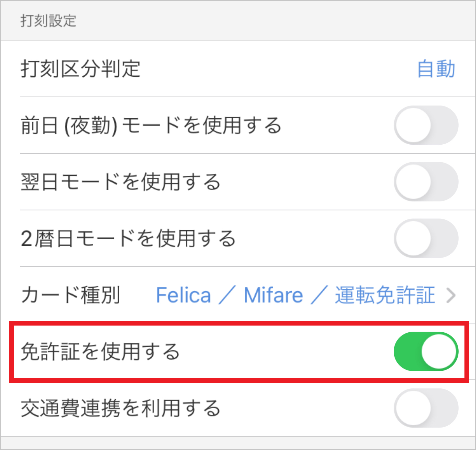
Task: Click the slash between Felica and Mifare
Action: [x=227, y=295]
